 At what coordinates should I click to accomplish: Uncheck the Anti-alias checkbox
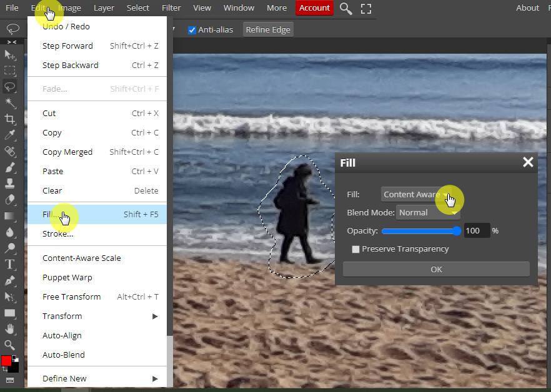click(x=192, y=30)
